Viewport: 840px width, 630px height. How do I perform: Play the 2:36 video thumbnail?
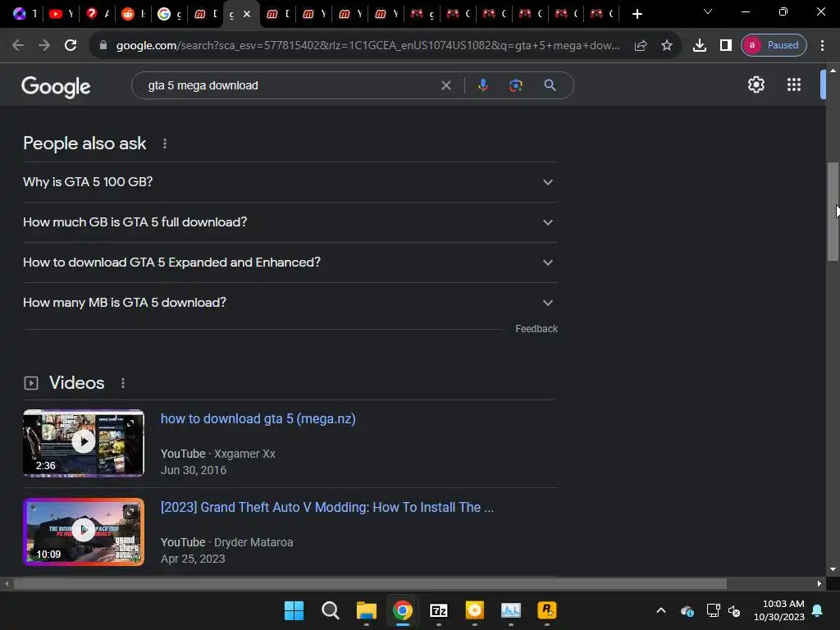(84, 443)
